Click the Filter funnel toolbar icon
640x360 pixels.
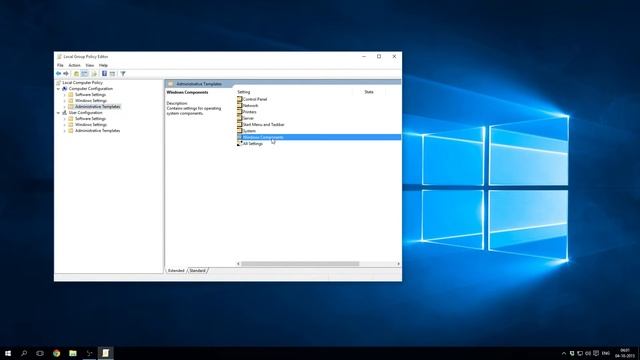123,73
